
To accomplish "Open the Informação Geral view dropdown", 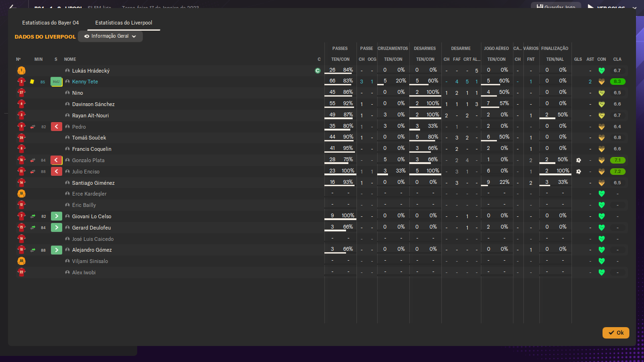I will 110,36.
